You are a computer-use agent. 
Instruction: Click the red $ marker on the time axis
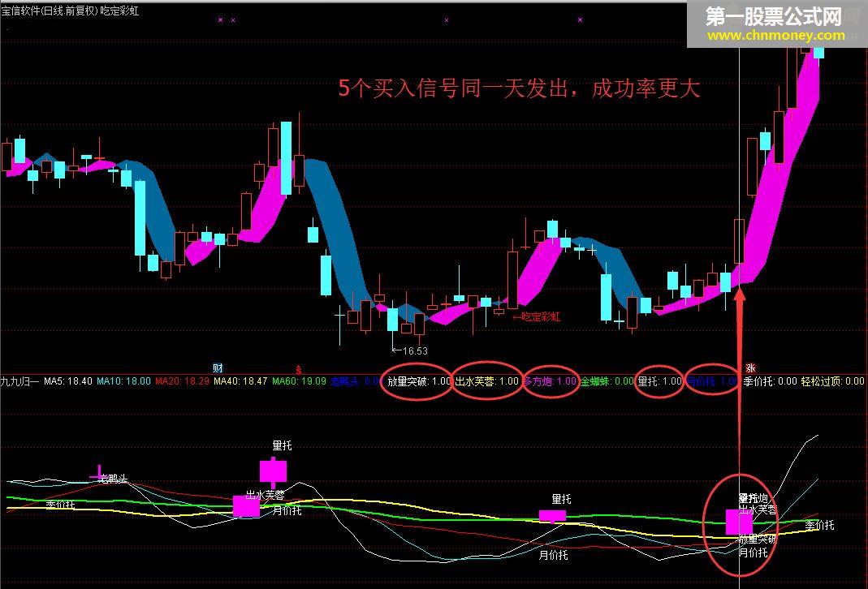pyautogui.click(x=298, y=369)
